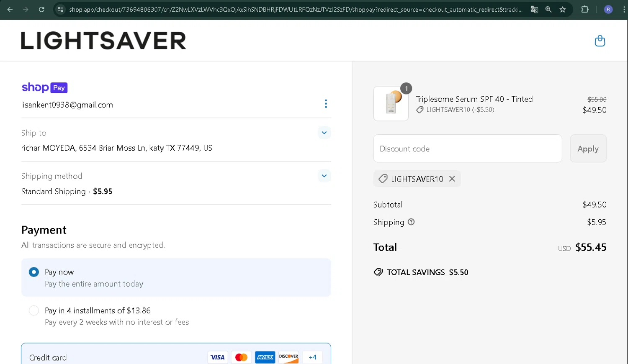Click the Shipping help question mark icon
The image size is (628, 364).
pyautogui.click(x=411, y=222)
